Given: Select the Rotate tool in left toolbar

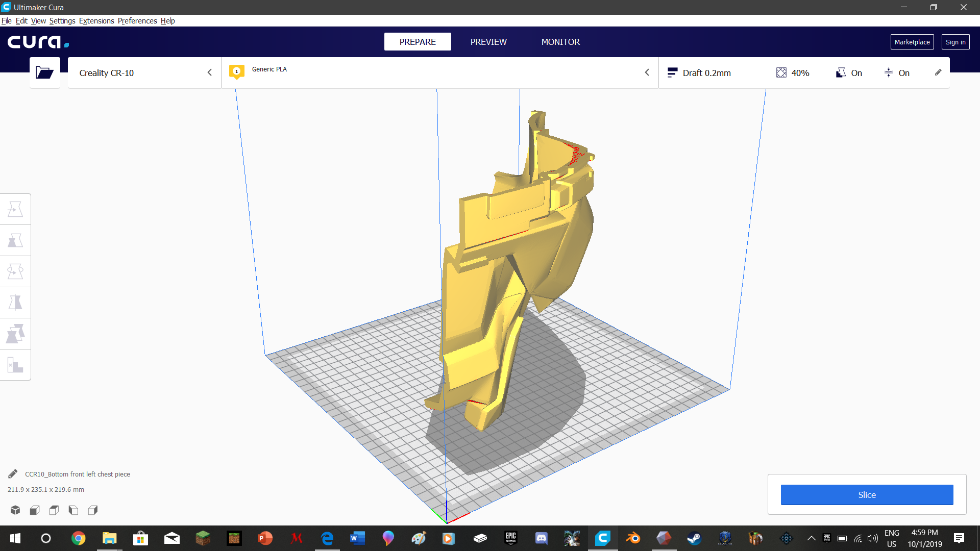Looking at the screenshot, I should click(x=15, y=271).
